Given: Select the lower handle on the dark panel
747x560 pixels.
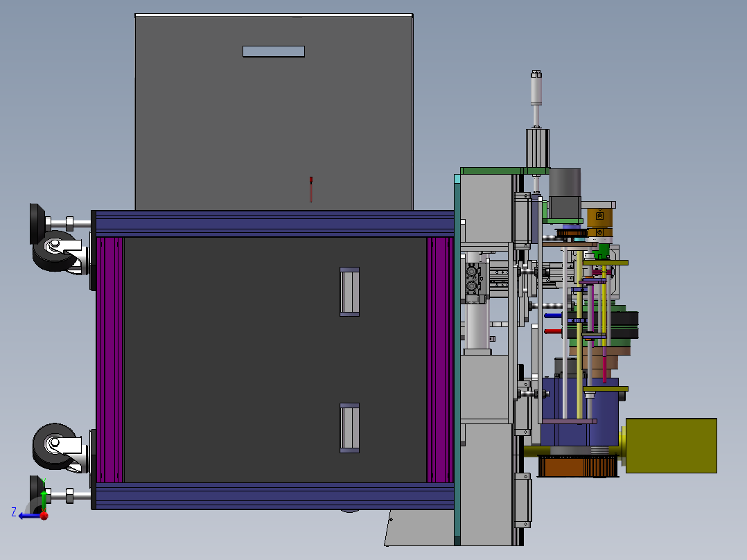Looking at the screenshot, I should [x=349, y=428].
